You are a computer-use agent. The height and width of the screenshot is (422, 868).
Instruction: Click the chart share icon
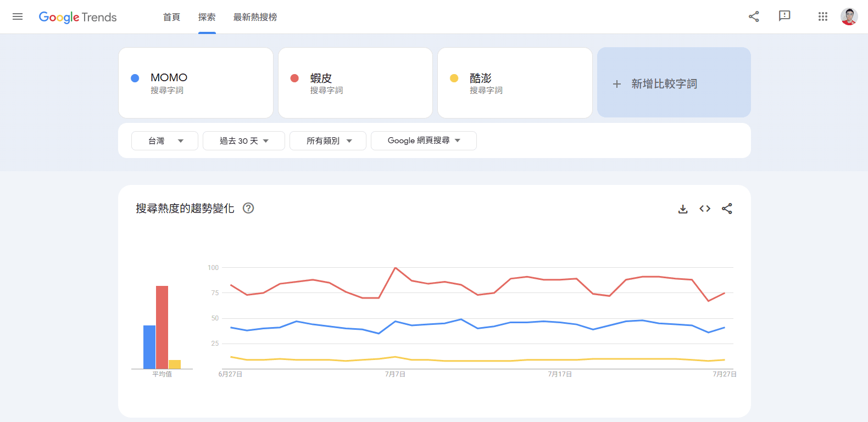[727, 209]
